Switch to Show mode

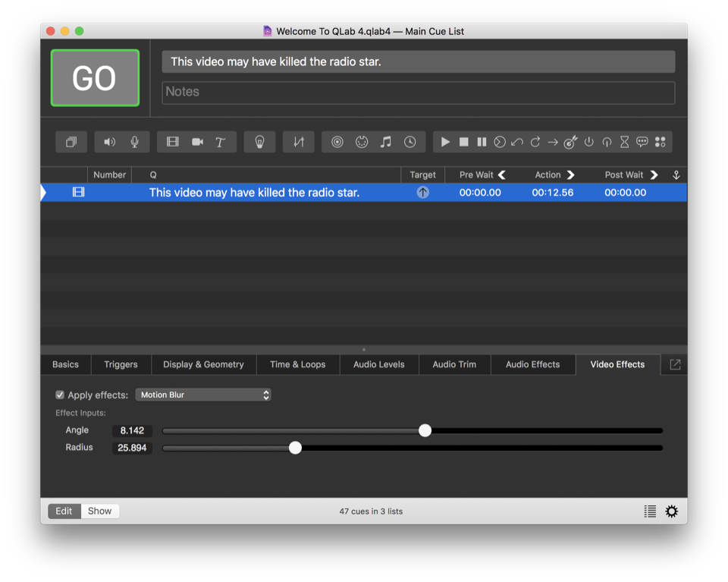[99, 511]
